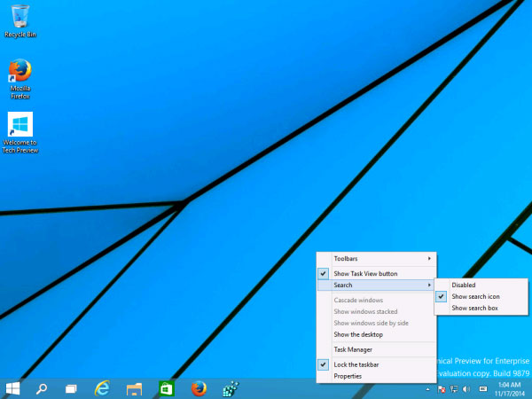Click the volume speaker tray icon

466,389
